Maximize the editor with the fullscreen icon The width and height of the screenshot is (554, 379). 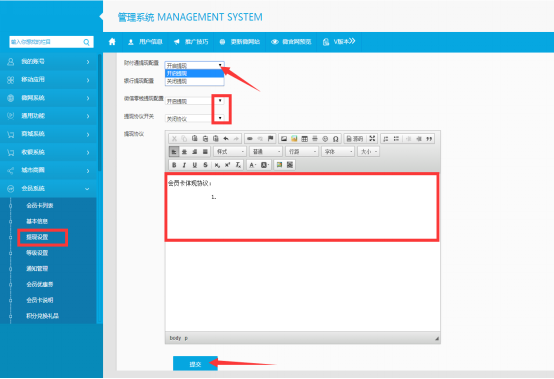[372, 139]
